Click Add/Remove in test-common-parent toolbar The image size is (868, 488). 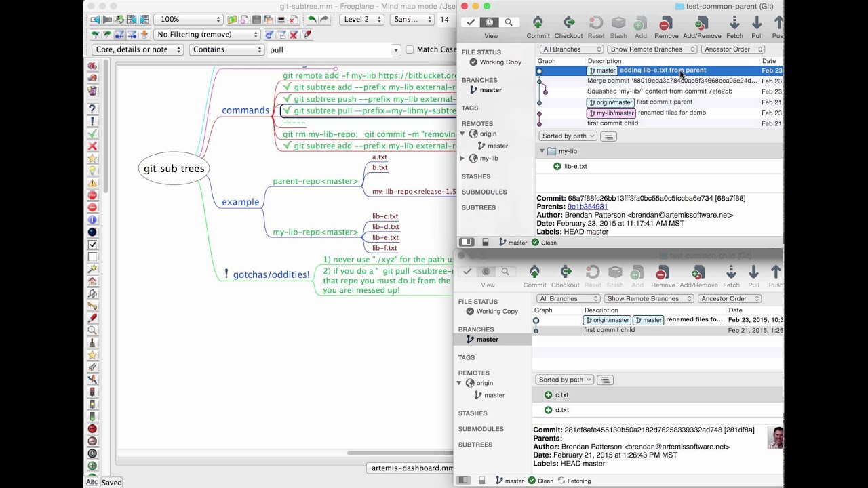pyautogui.click(x=702, y=28)
